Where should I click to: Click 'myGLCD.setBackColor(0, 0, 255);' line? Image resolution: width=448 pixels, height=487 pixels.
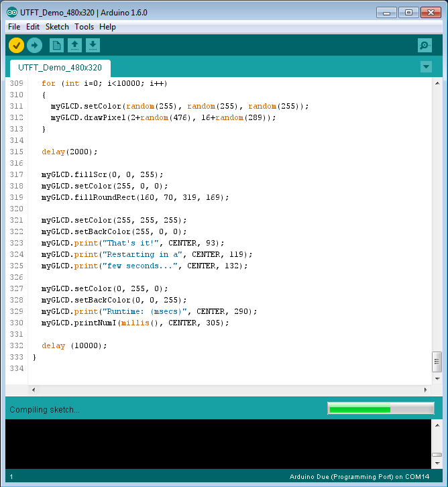[114, 300]
